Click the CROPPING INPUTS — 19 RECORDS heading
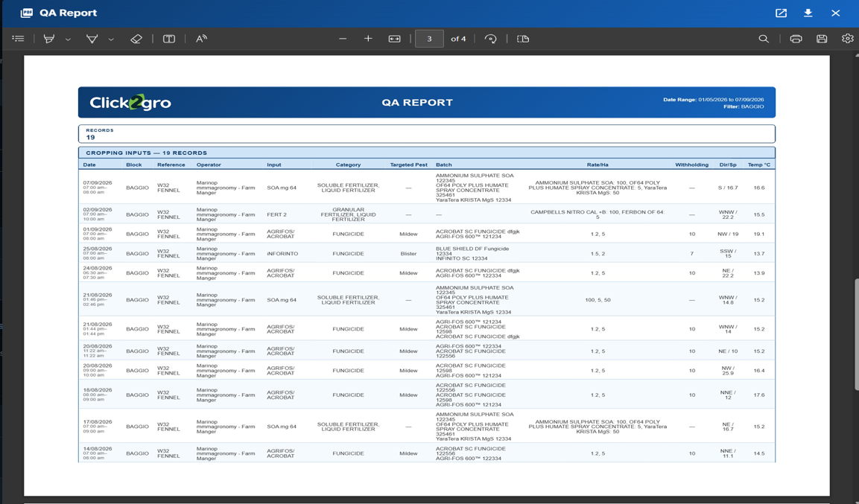This screenshot has height=504, width=859. [x=146, y=153]
